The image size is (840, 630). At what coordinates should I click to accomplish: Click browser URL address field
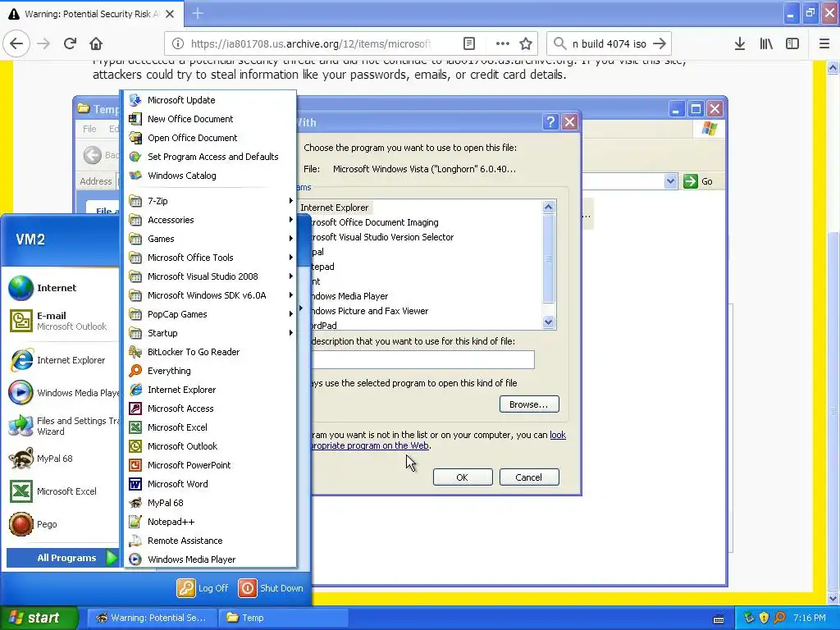[x=310, y=44]
